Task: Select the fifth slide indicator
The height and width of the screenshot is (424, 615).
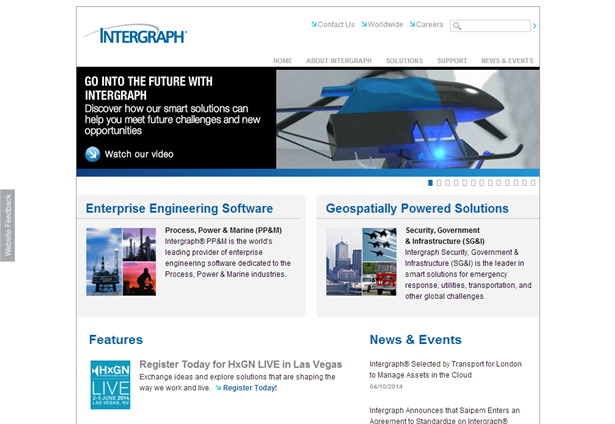Action: pos(464,183)
